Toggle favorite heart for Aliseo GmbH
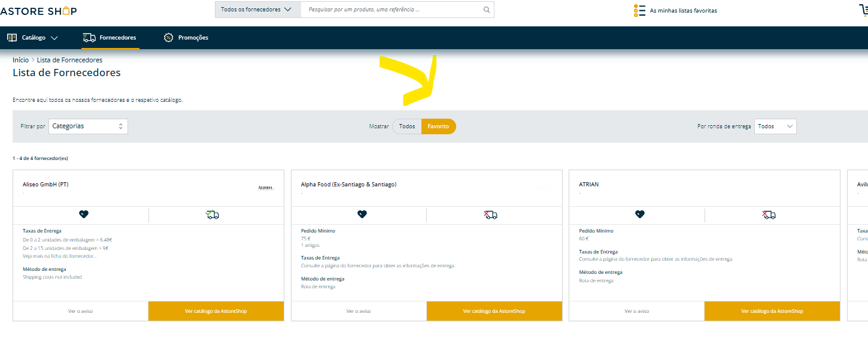Screen dimensions: 868x362 pos(84,215)
